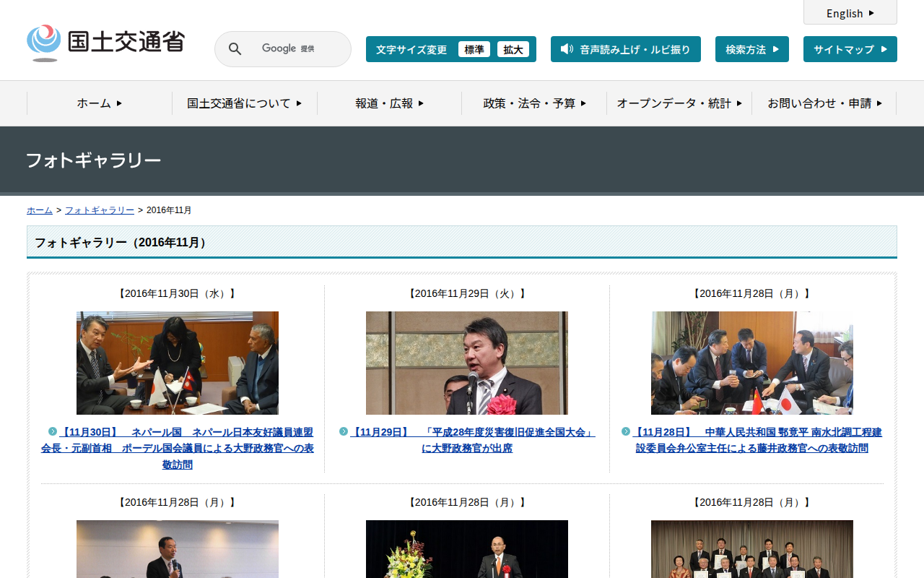
Task: Click the MLIT logo in the header
Action: [105, 43]
